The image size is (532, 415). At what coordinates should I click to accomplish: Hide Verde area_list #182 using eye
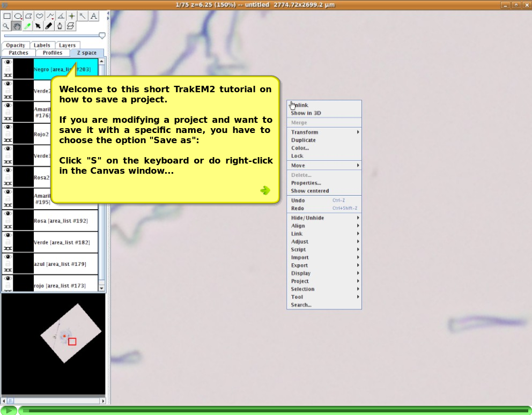tap(8, 235)
